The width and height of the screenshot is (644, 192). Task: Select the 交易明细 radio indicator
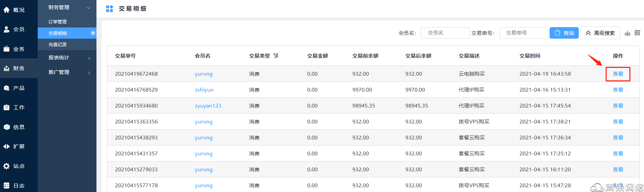click(93, 33)
